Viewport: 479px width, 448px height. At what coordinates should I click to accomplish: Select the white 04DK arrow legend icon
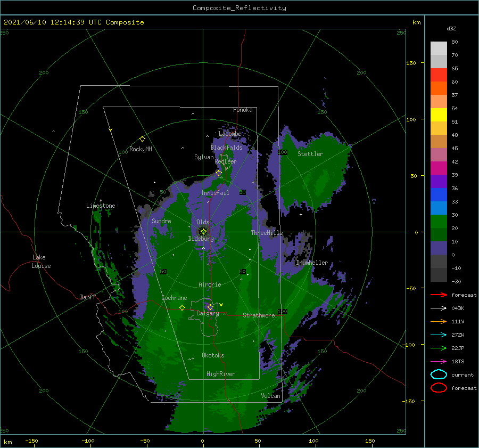click(x=439, y=308)
